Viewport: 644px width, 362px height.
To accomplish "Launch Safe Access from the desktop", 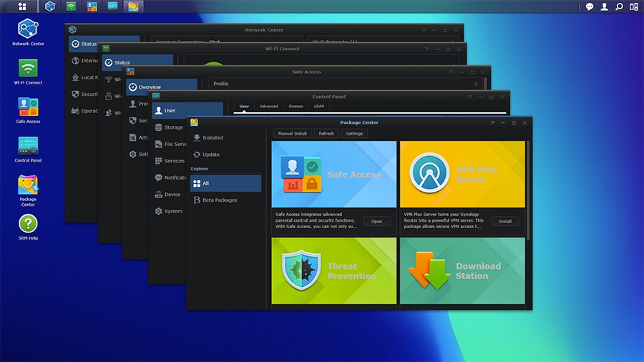I will (x=28, y=107).
